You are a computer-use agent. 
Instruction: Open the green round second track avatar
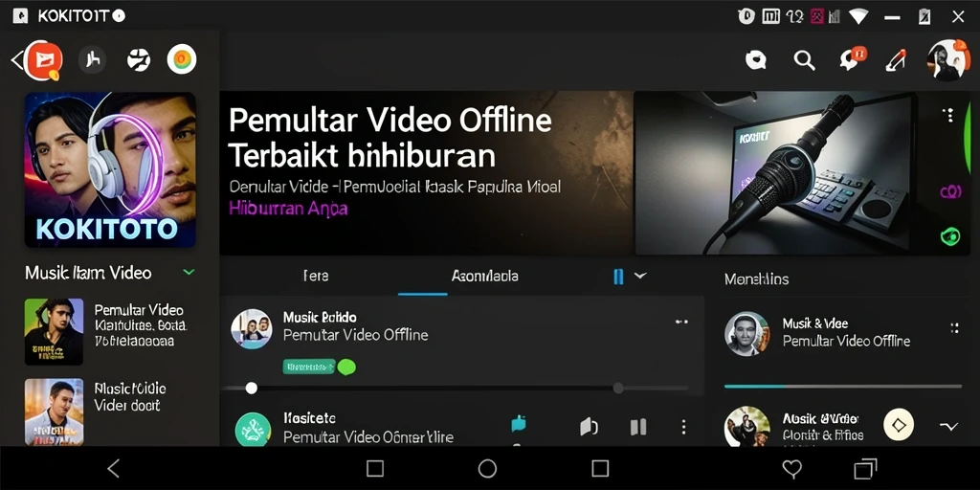click(x=253, y=430)
